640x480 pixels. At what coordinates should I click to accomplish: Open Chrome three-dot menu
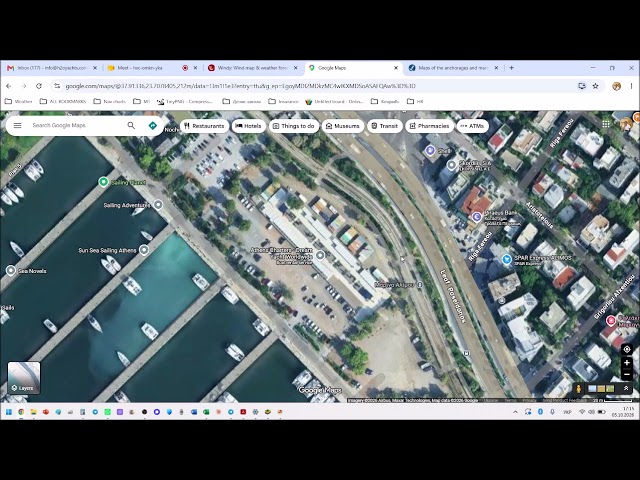coord(631,86)
